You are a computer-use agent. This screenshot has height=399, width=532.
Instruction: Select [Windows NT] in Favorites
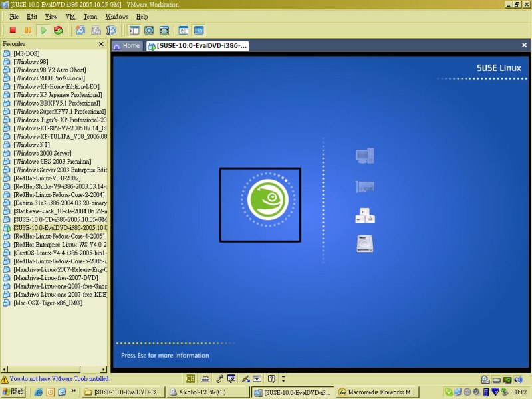31,145
